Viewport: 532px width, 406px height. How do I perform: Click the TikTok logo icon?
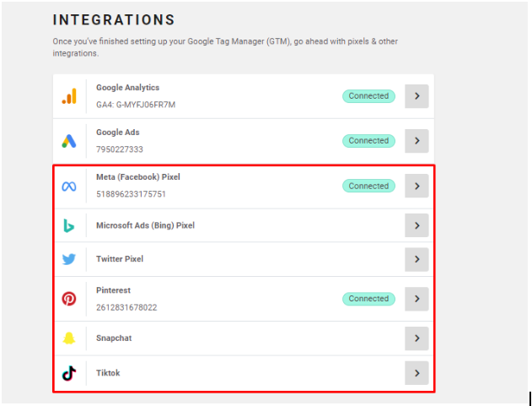69,373
